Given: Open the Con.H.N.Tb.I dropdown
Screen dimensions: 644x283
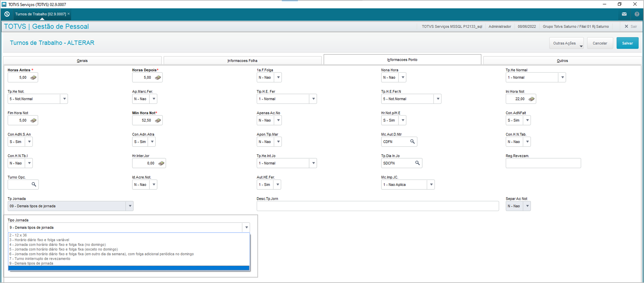Looking at the screenshot, I should [x=29, y=163].
